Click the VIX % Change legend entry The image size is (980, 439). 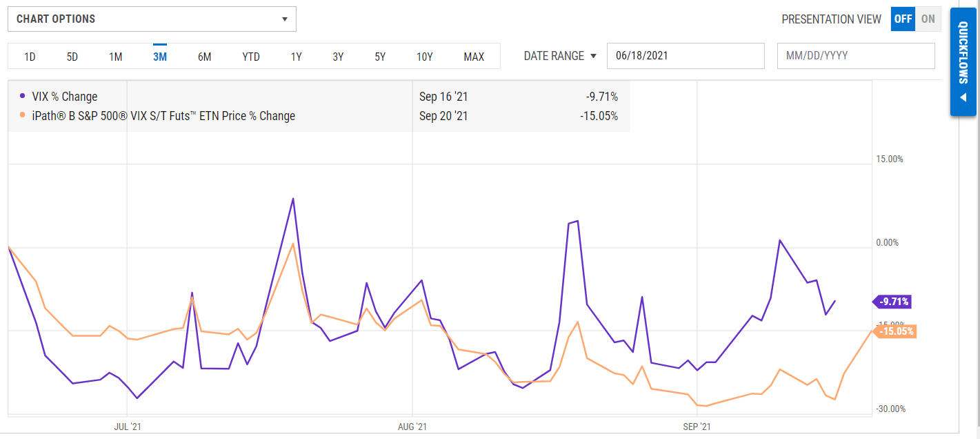point(65,97)
